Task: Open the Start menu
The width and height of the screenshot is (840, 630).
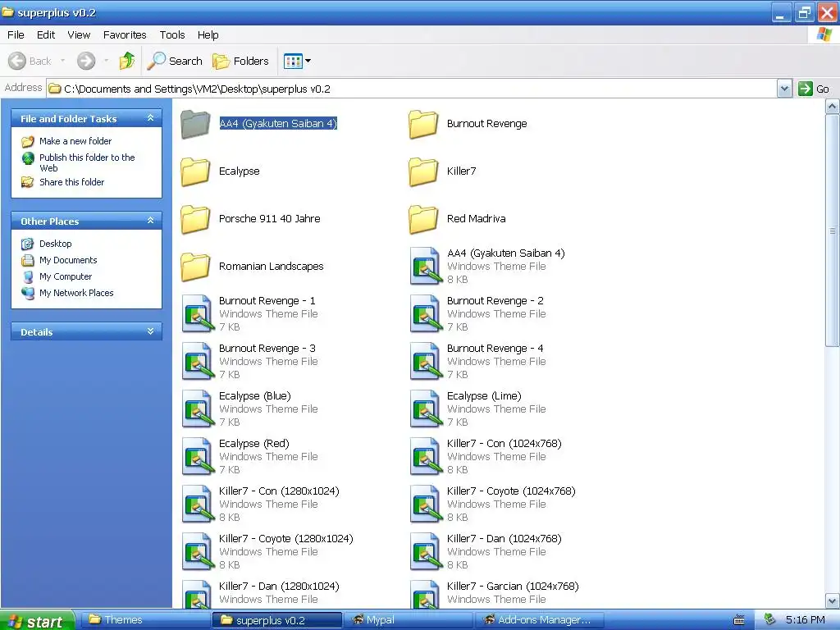Action: (37, 620)
